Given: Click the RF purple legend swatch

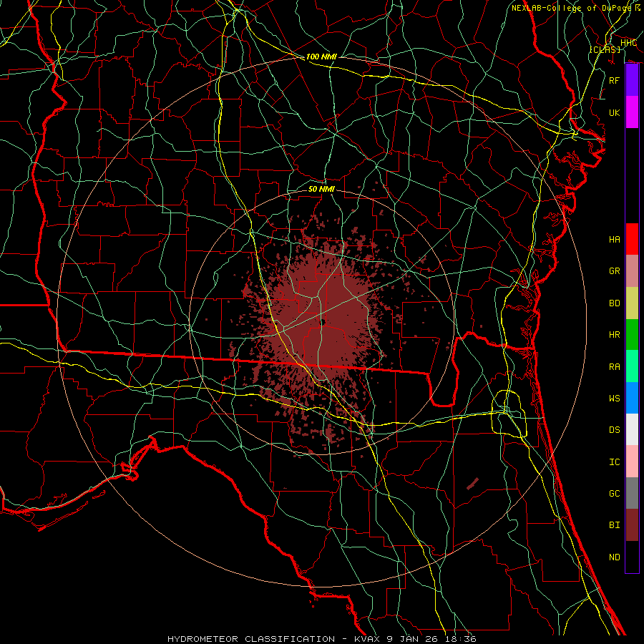Looking at the screenshot, I should point(632,80).
